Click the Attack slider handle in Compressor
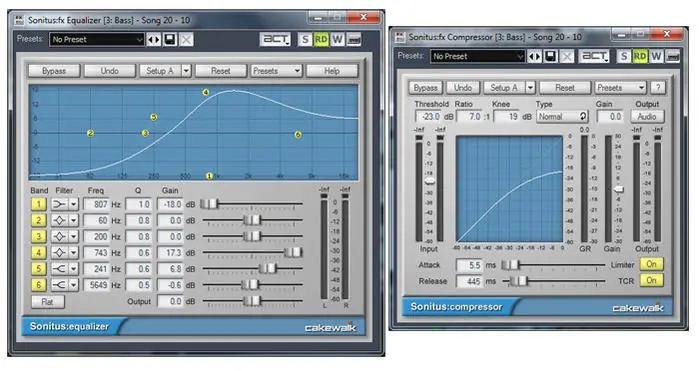 coord(511,265)
